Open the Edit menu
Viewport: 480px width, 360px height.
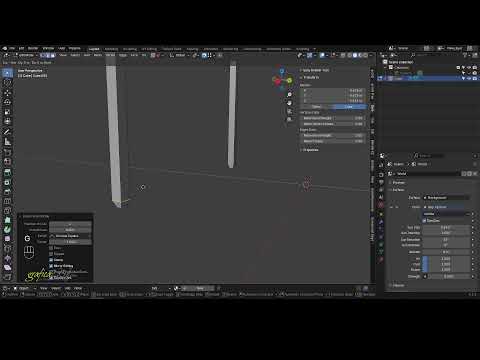[22, 48]
